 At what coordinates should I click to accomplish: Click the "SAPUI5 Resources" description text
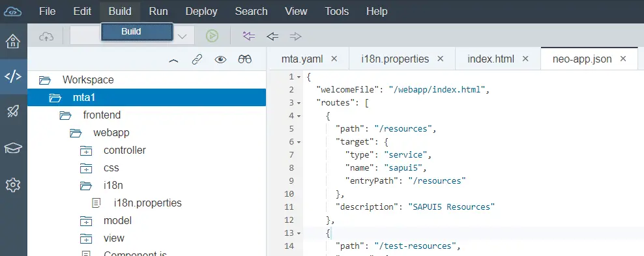[451, 206]
